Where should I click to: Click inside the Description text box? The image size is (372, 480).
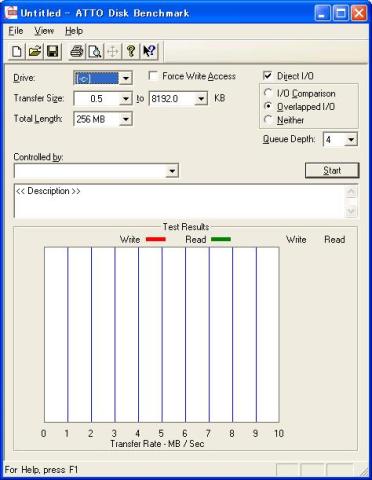[179, 201]
